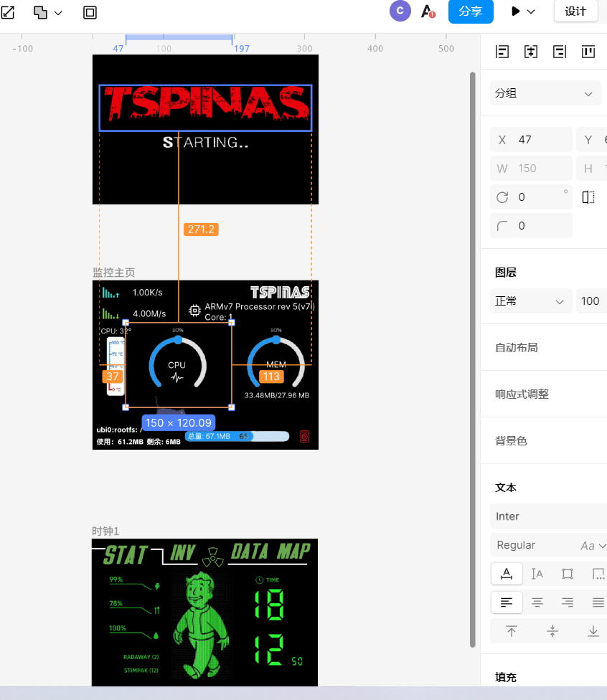Click the blue 分享 share button
This screenshot has width=607, height=700.
(471, 11)
